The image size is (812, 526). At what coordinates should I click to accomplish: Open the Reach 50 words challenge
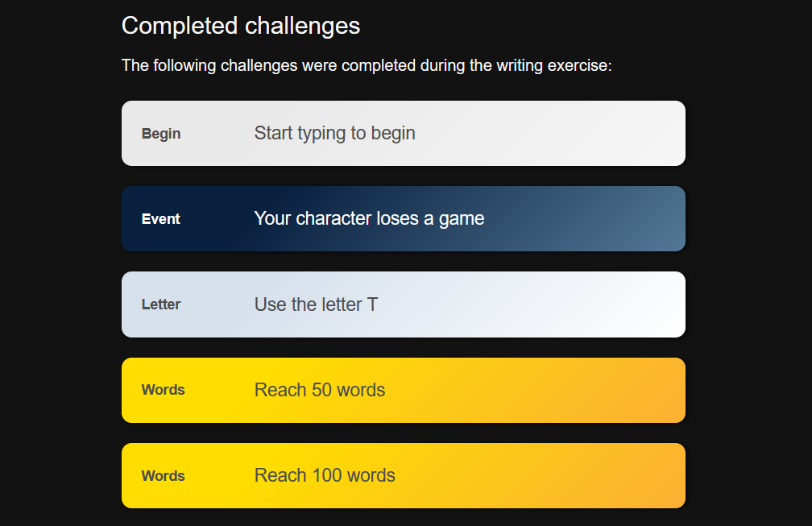pyautogui.click(x=403, y=390)
